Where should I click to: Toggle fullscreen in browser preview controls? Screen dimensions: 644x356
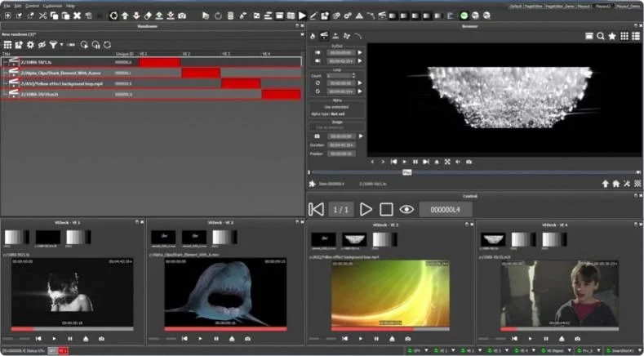[x=447, y=162]
